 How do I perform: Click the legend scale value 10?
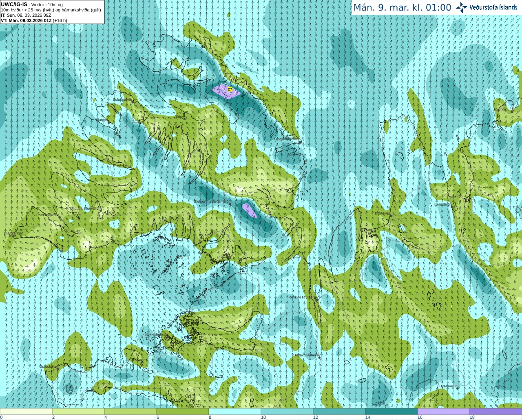pos(263,417)
